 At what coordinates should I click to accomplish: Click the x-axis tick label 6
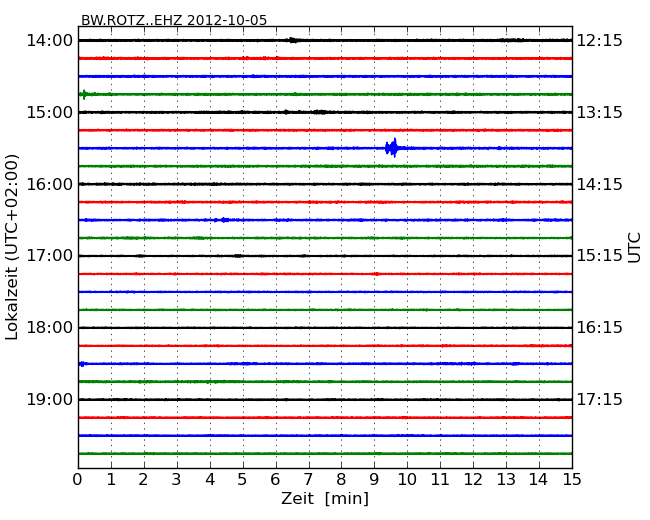tap(275, 480)
